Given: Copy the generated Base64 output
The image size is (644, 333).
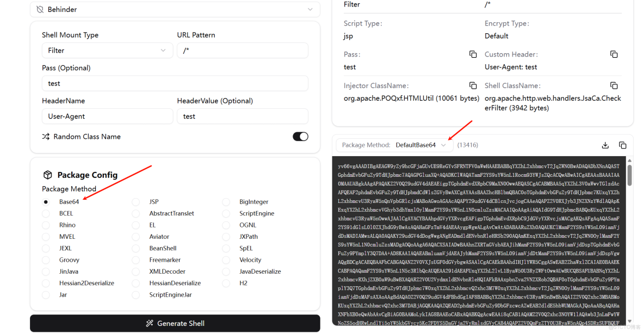Looking at the screenshot, I should point(622,145).
